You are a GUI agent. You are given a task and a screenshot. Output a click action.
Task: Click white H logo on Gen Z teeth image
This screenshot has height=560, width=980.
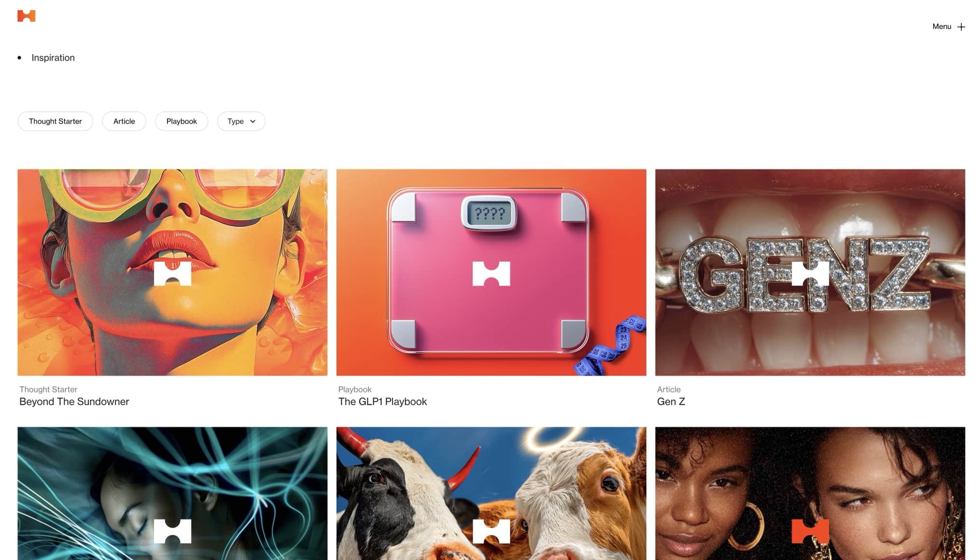click(x=810, y=273)
